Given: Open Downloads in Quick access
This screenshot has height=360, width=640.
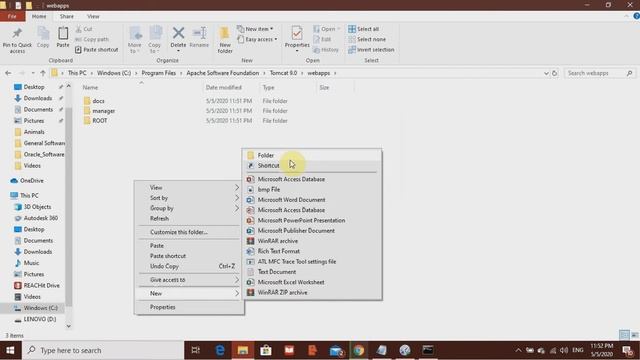Looking at the screenshot, I should tap(38, 98).
